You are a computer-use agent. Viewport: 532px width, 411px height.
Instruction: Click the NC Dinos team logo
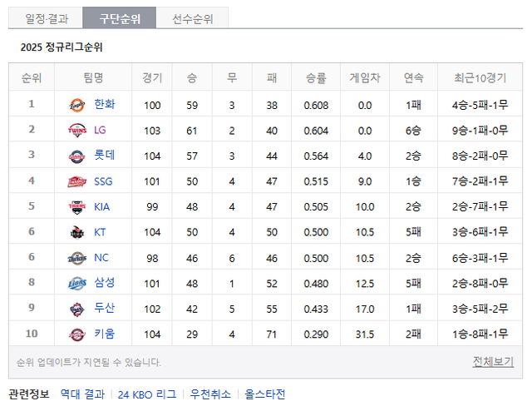click(76, 258)
